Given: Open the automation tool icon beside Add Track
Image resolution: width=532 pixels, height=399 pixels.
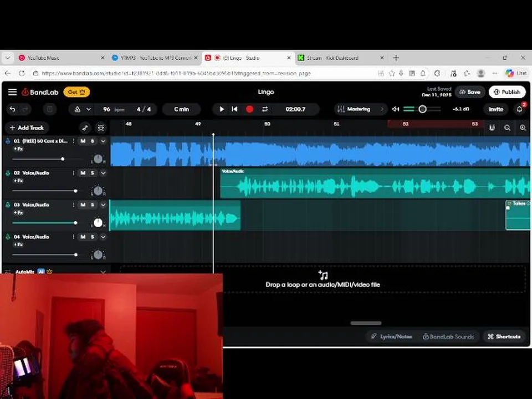Looking at the screenshot, I should coord(85,127).
